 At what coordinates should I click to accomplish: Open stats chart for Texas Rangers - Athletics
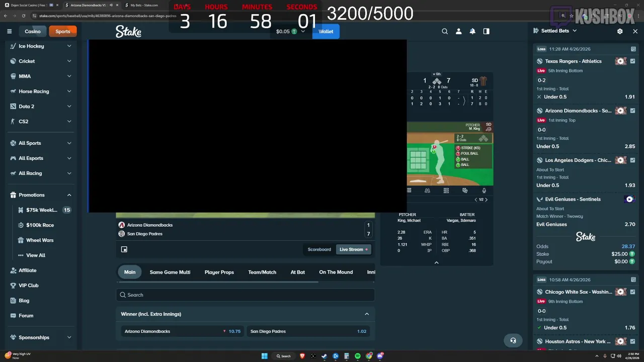tap(633, 61)
